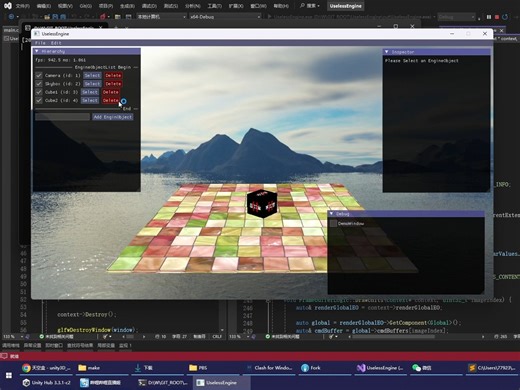The image size is (520, 390).
Task: Delete the Skybox engine object
Action: (x=113, y=84)
